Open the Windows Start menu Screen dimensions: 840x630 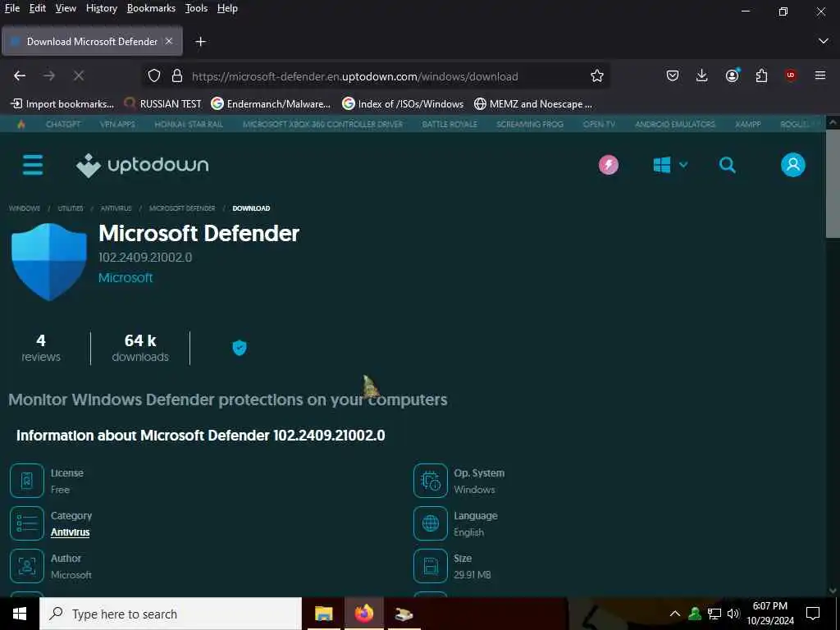20,614
